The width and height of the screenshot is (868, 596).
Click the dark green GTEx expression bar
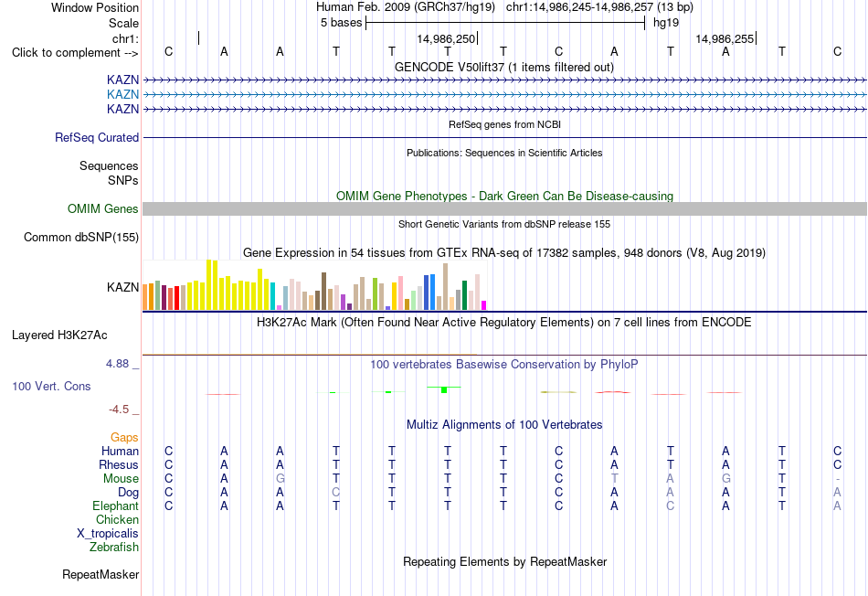click(x=464, y=295)
